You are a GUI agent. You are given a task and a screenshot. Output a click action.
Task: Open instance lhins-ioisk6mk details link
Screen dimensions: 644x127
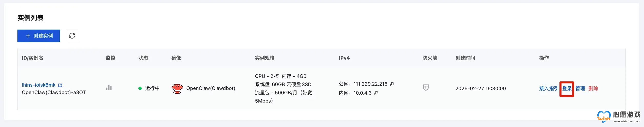coord(39,85)
